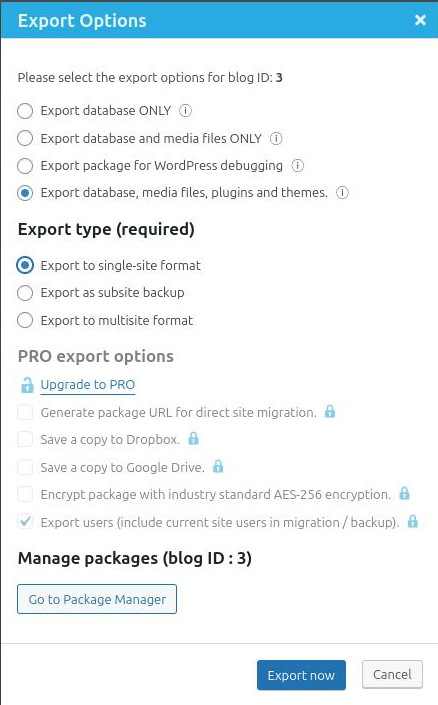Click lock icon beside Google Drive option
Screen dimensions: 438x705
point(218,466)
